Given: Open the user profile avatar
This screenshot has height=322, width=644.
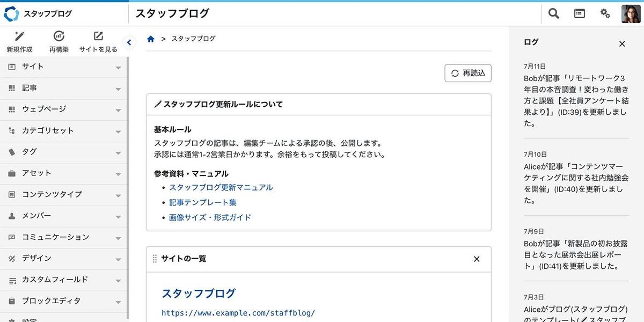Looking at the screenshot, I should pyautogui.click(x=630, y=13).
